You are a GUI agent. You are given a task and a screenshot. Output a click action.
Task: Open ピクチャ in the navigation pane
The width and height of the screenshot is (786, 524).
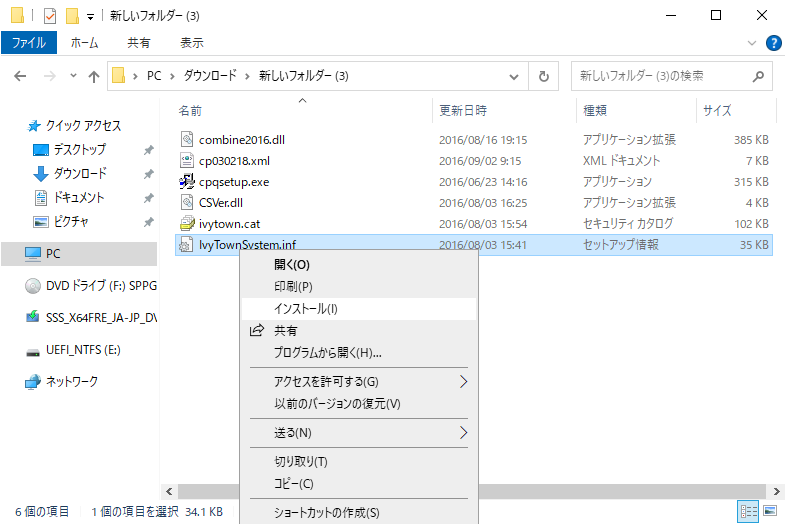tap(71, 222)
